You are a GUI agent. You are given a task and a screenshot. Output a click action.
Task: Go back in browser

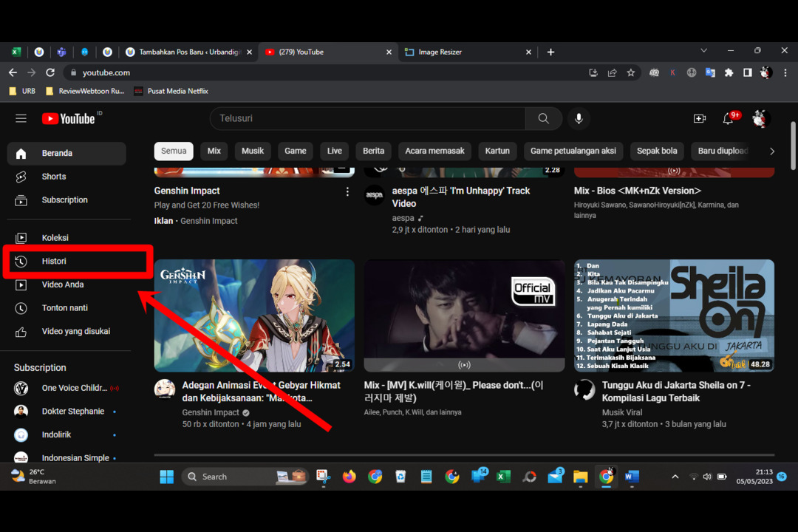[x=13, y=73]
